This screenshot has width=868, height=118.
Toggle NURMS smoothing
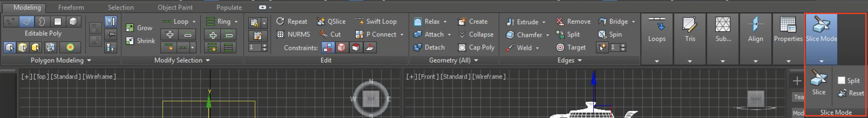click(293, 34)
